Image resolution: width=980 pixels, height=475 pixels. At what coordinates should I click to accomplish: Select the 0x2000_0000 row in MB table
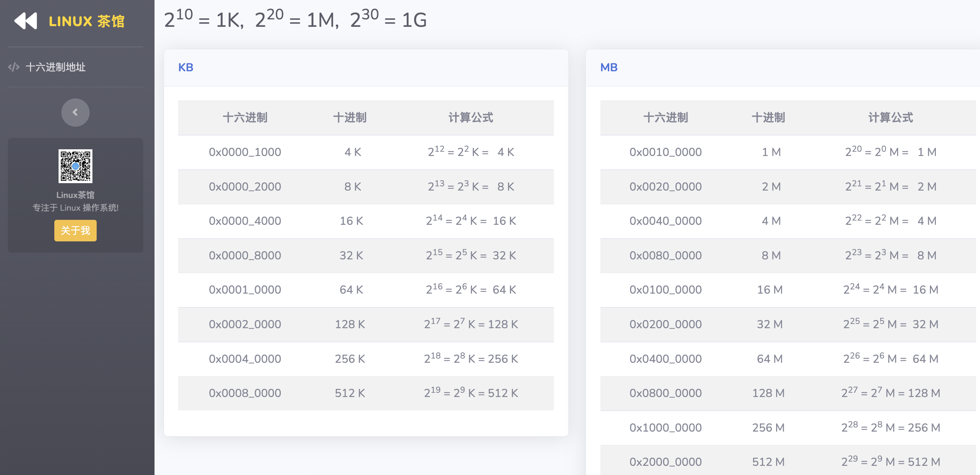click(x=665, y=462)
